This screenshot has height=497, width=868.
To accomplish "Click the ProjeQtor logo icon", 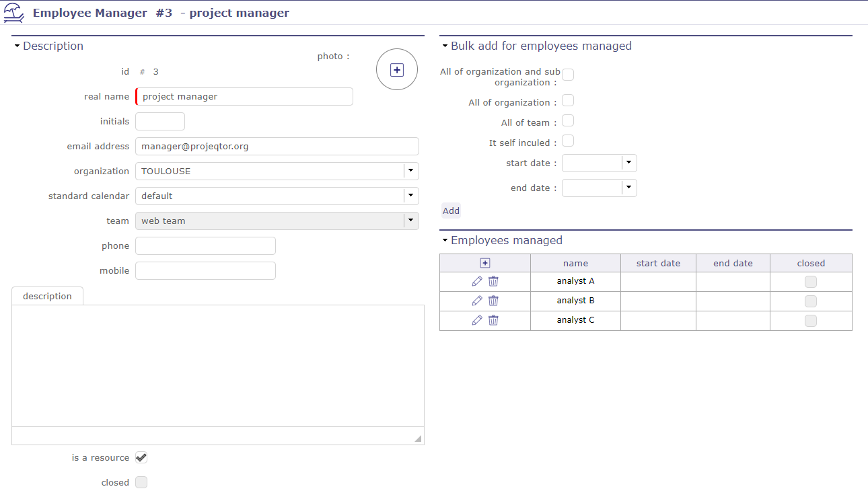I will pyautogui.click(x=13, y=12).
